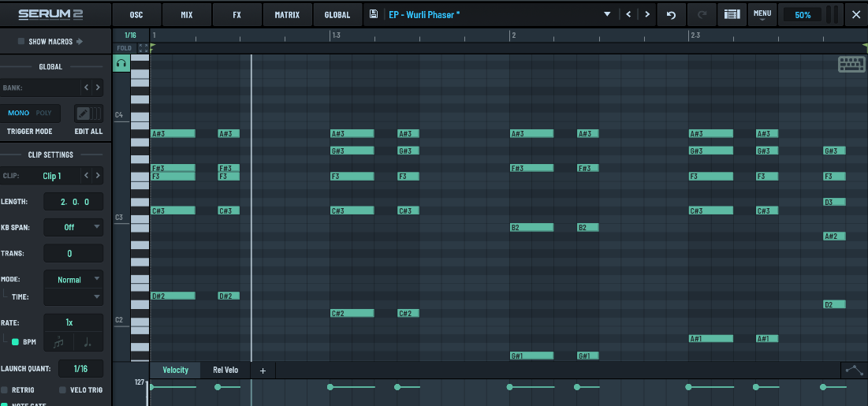Open the Mode dropdown showing Normal

coord(73,280)
